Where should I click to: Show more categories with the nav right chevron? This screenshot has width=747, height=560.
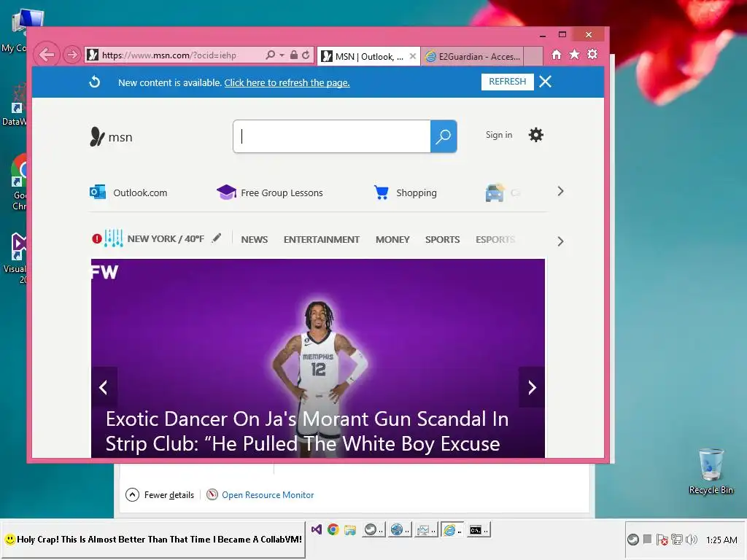(x=560, y=241)
